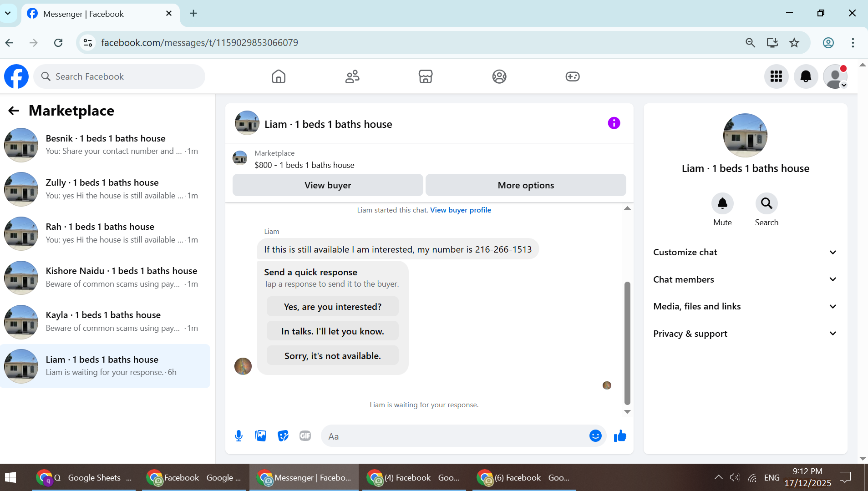Bookmark this page with the star icon
This screenshot has width=868, height=491.
point(794,43)
